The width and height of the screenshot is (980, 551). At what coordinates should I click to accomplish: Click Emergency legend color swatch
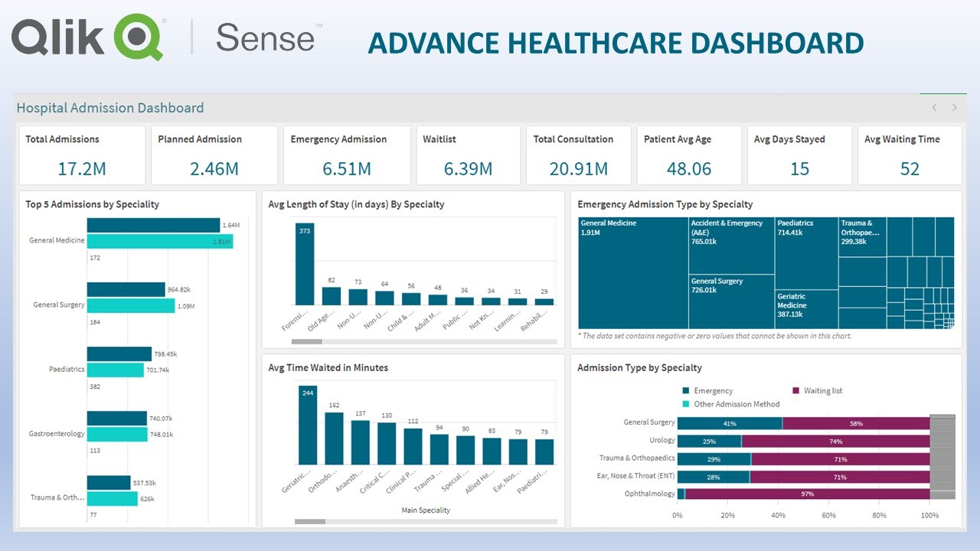[x=686, y=391]
